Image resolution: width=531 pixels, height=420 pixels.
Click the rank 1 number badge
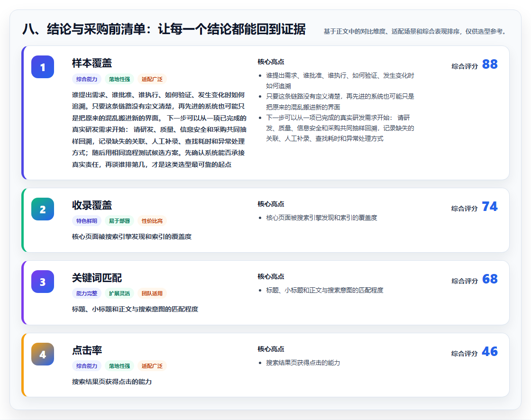43,67
